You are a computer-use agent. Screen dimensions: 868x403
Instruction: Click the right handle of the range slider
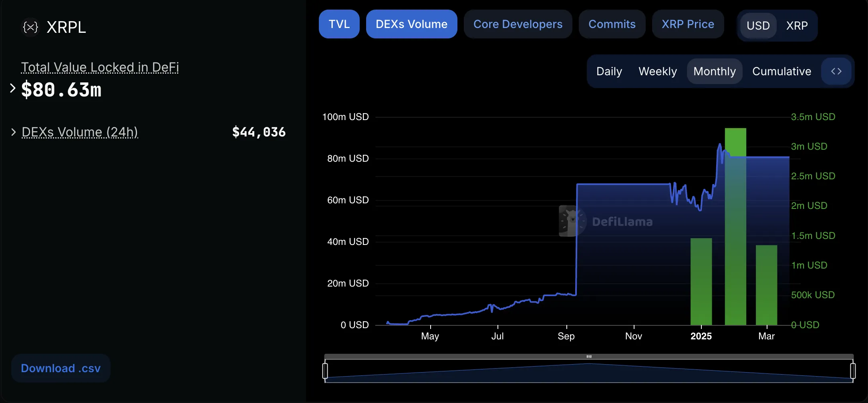[x=853, y=370]
